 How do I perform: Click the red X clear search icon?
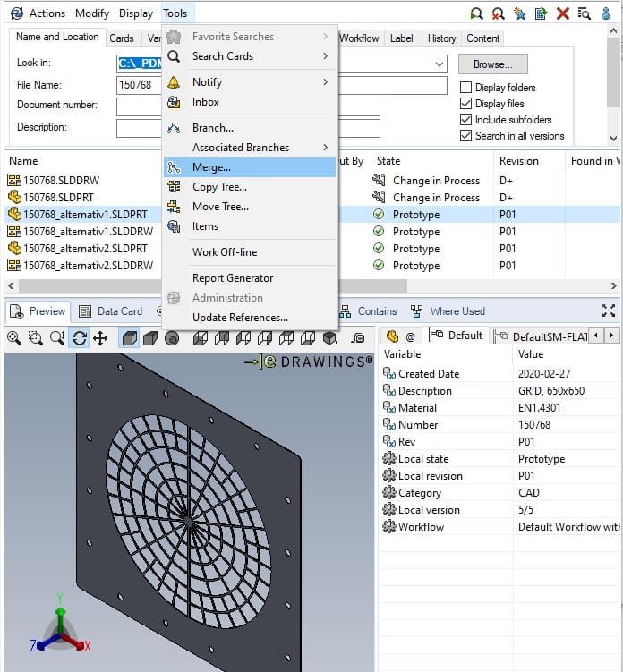pos(563,13)
